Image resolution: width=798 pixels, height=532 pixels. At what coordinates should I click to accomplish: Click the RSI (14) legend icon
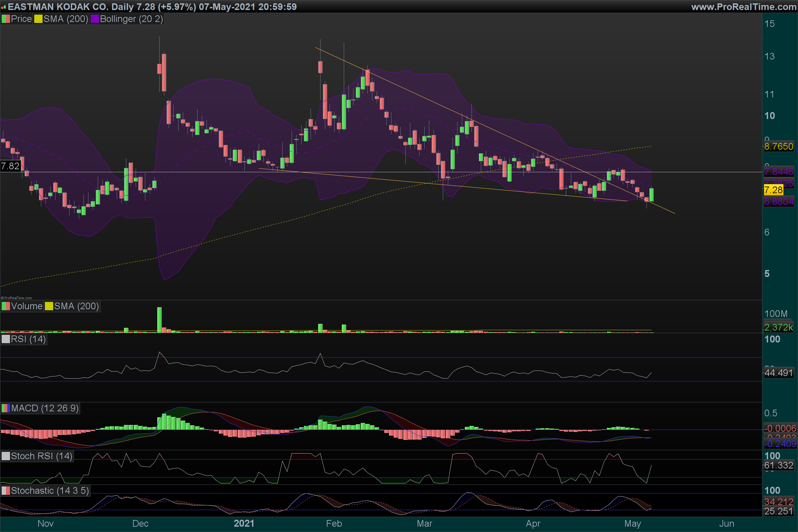(x=6, y=339)
